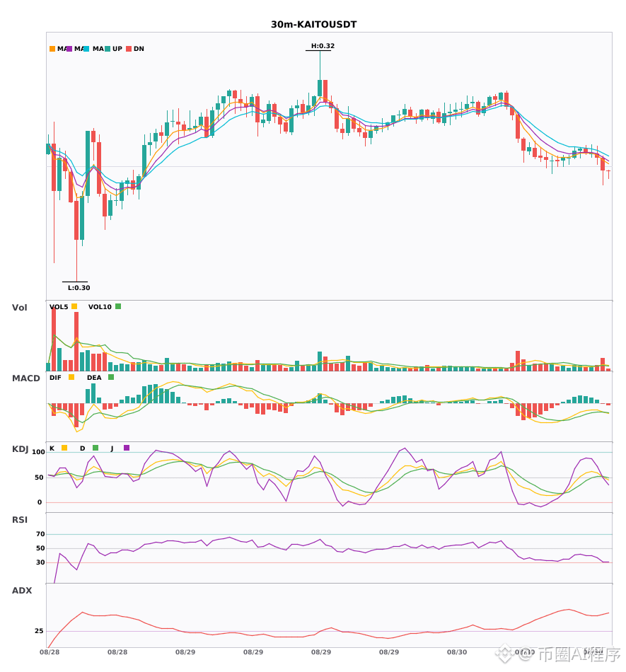626x672 pixels.
Task: Click the 25 threshold value in ADX
Action: pos(39,631)
